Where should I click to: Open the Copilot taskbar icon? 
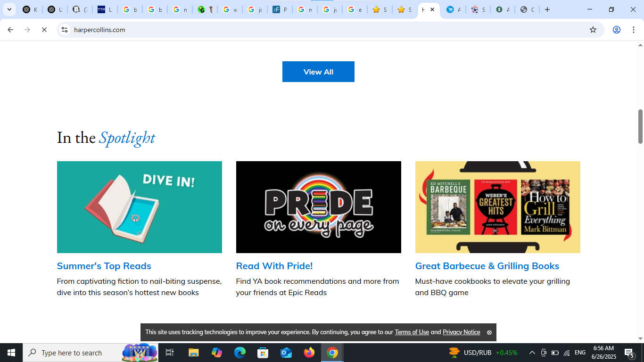[217, 353]
